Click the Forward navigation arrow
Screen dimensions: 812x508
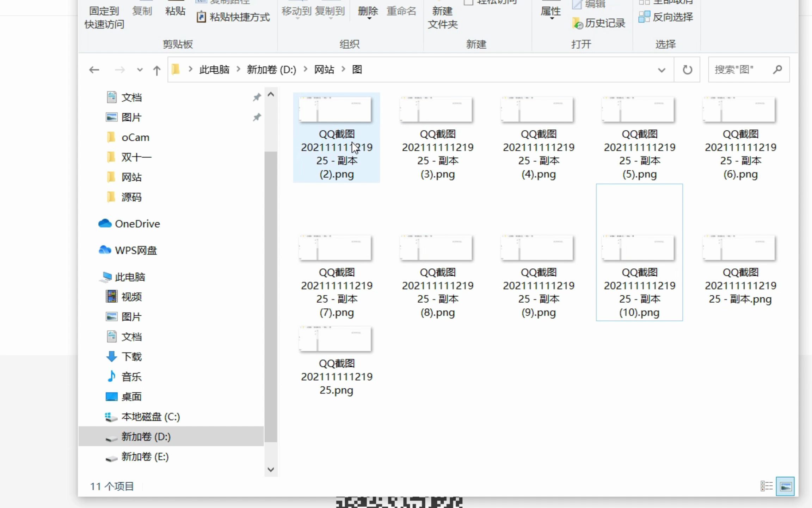120,70
